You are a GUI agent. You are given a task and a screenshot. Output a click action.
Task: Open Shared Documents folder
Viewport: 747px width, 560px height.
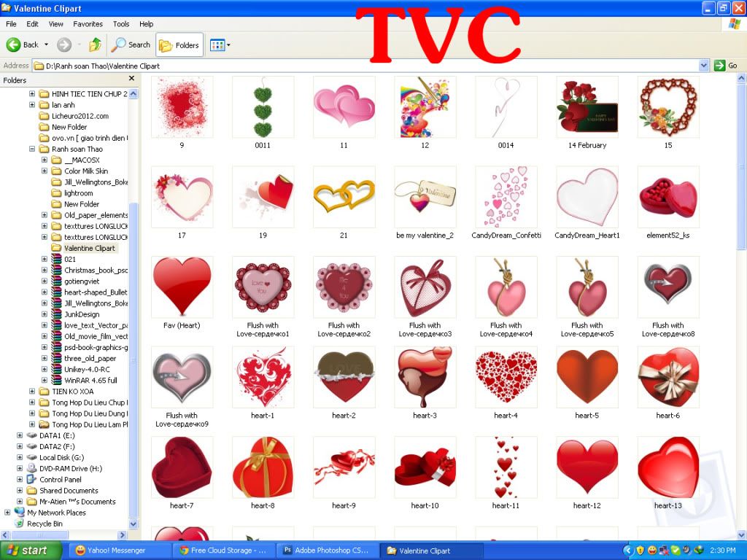pos(69,491)
